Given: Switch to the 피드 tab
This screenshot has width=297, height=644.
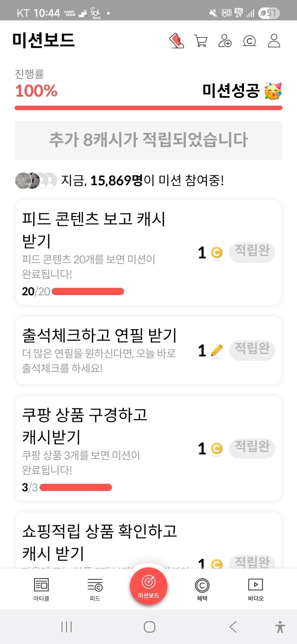Looking at the screenshot, I should click(95, 589).
